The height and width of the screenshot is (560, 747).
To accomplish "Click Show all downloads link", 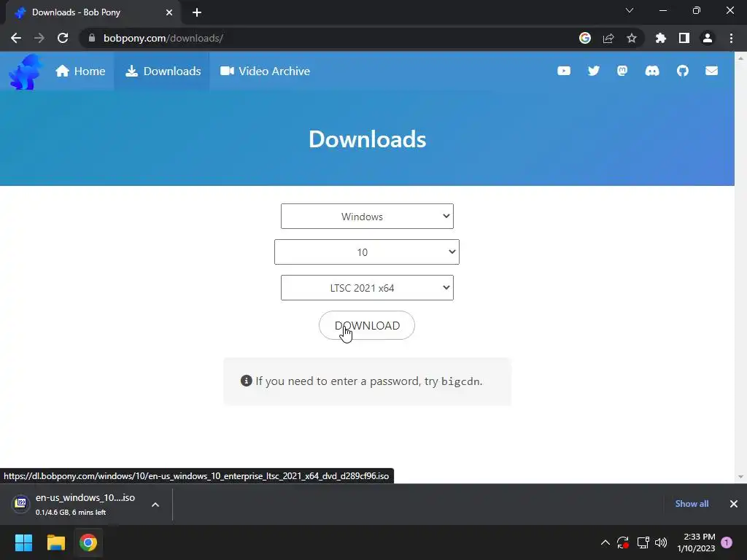I will click(692, 504).
